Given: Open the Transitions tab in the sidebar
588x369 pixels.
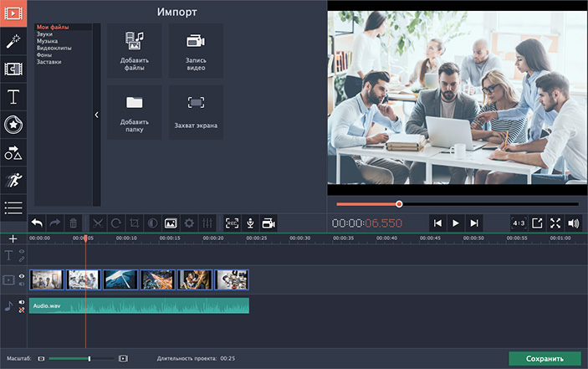Looking at the screenshot, I should (x=13, y=69).
